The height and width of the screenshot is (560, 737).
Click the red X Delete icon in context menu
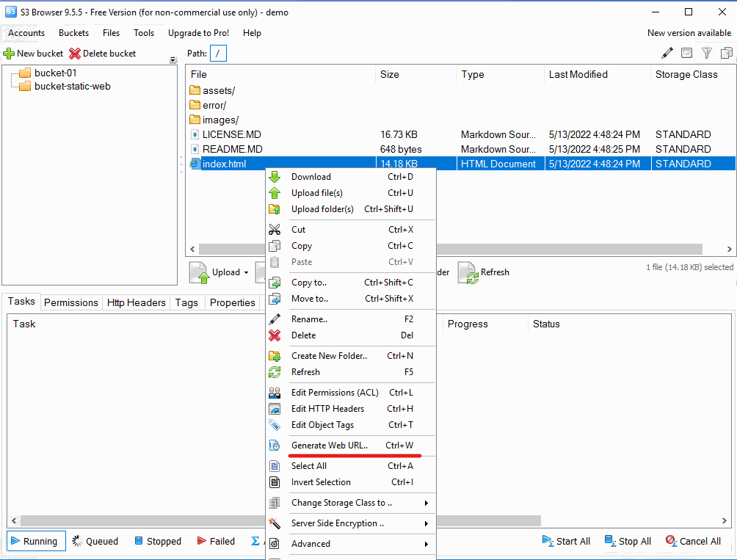coord(275,335)
